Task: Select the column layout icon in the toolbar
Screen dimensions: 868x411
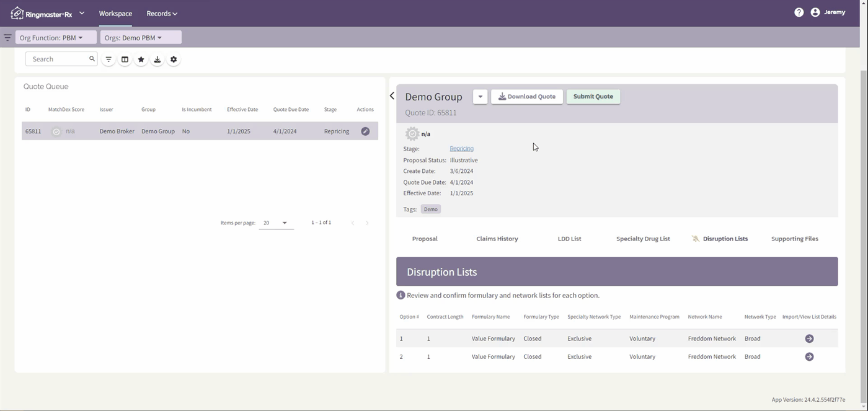Action: point(125,59)
